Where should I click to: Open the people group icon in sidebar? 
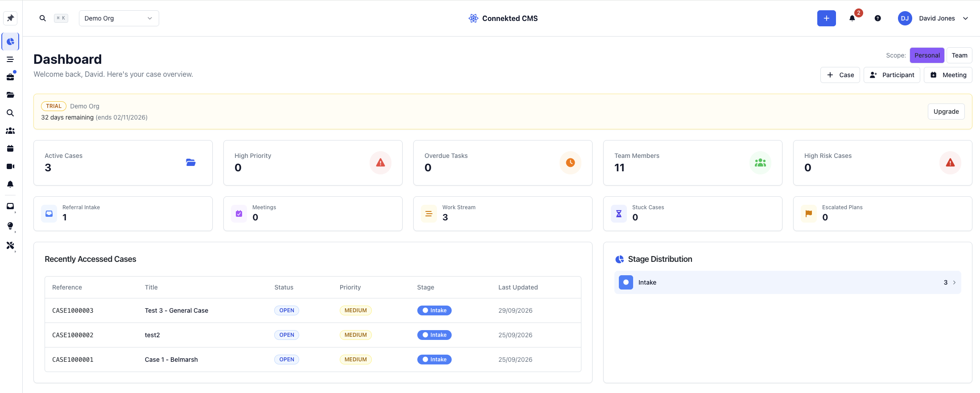(x=10, y=131)
